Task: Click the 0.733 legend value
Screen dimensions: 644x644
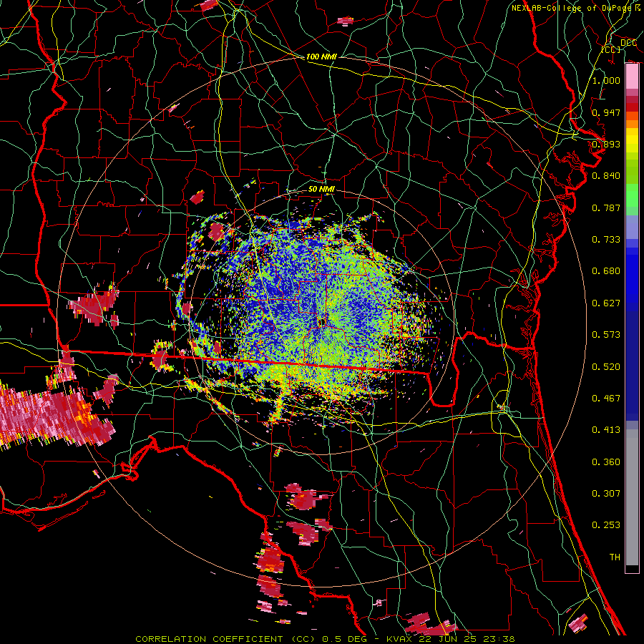Action: [x=606, y=240]
